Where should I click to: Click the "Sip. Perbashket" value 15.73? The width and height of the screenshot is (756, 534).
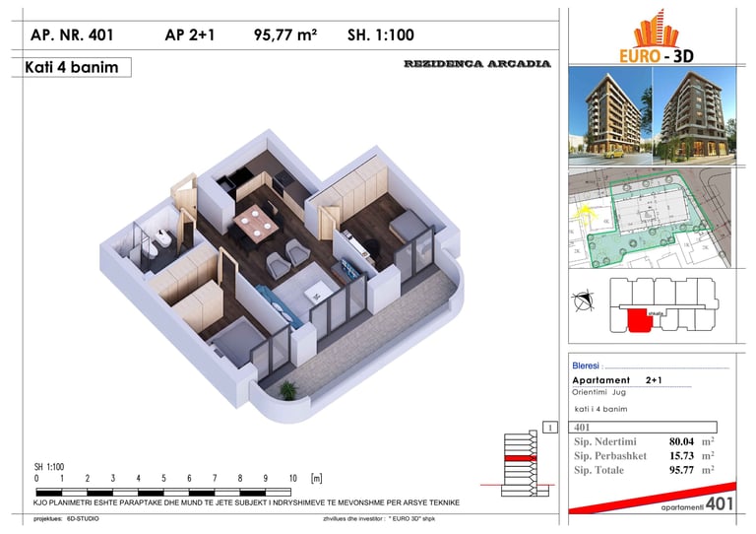(x=681, y=456)
